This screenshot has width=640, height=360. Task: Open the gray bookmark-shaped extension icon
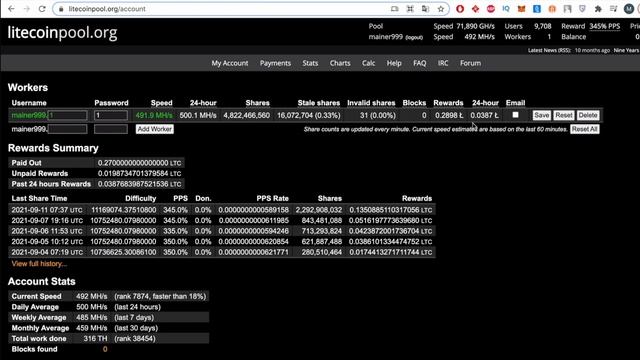pyautogui.click(x=567, y=9)
